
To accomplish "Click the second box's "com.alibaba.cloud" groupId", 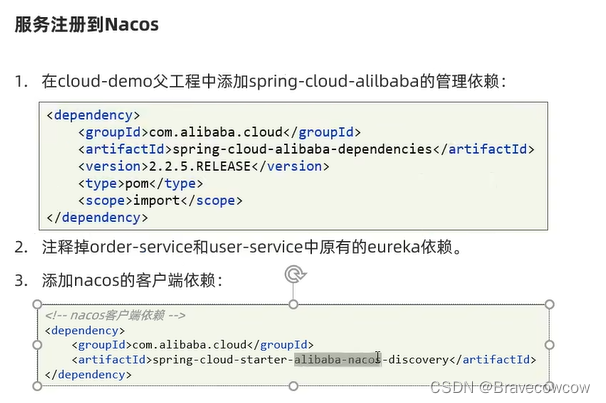I will [190, 345].
